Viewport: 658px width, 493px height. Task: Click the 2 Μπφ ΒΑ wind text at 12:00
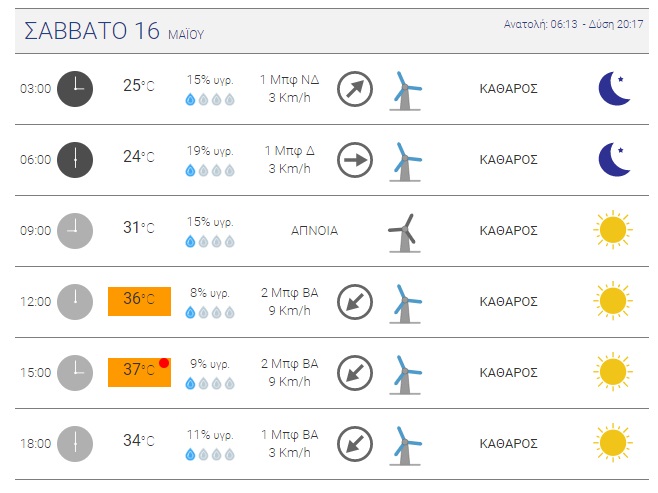coord(290,293)
